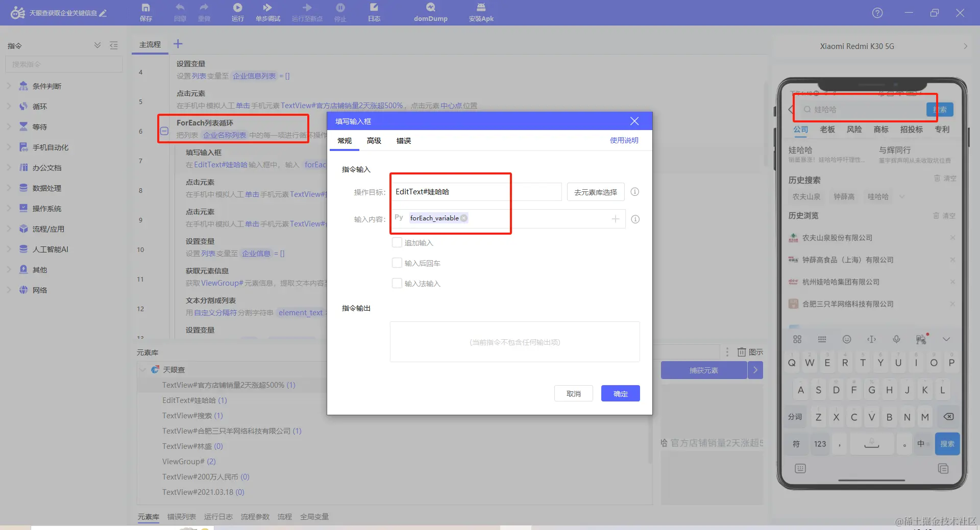Switch to the 错误 tab in dialog

click(x=404, y=141)
